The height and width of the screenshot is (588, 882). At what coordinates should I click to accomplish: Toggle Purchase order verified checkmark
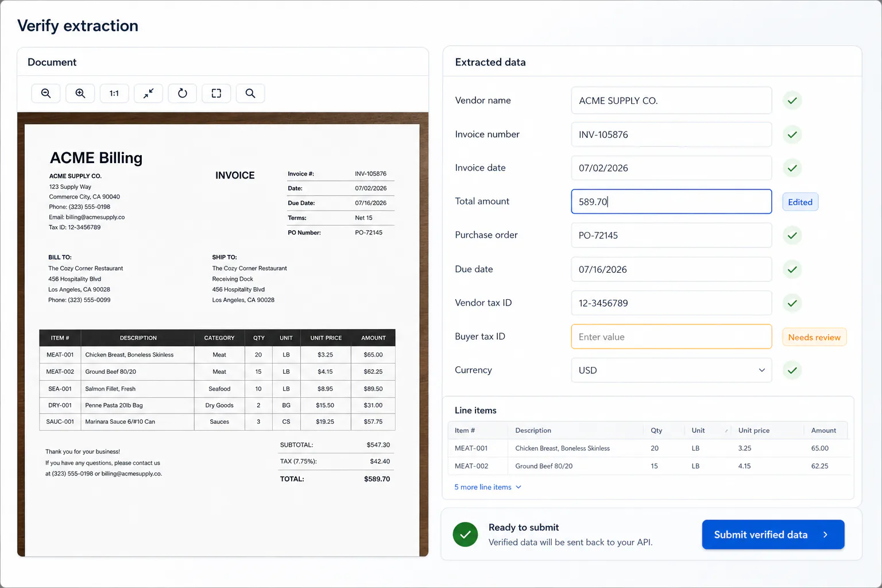792,235
